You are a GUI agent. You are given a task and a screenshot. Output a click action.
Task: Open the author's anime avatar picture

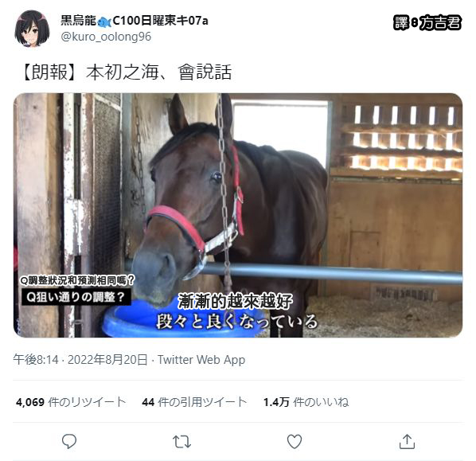point(32,28)
